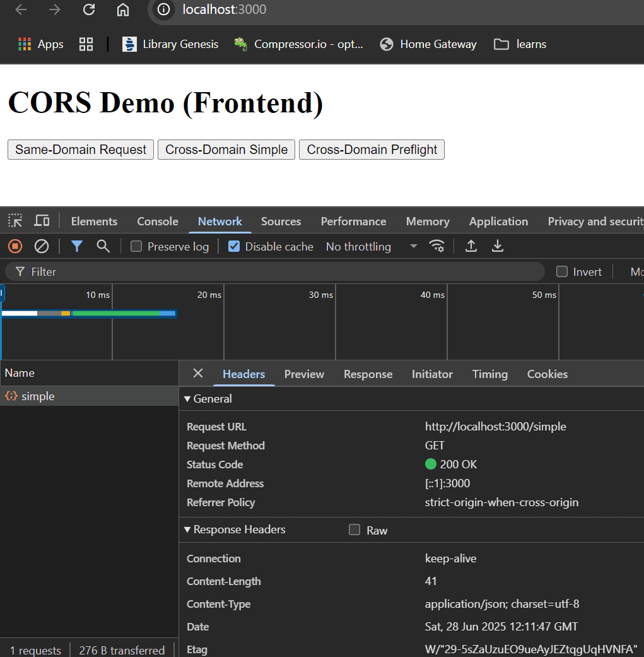644x657 pixels.
Task: Select the Inspect element tool
Action: pos(15,220)
